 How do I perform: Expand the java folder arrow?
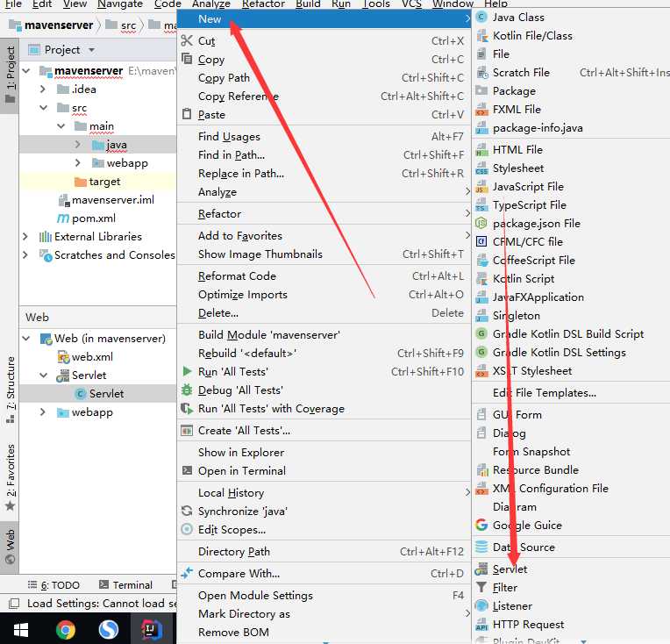coord(77,144)
